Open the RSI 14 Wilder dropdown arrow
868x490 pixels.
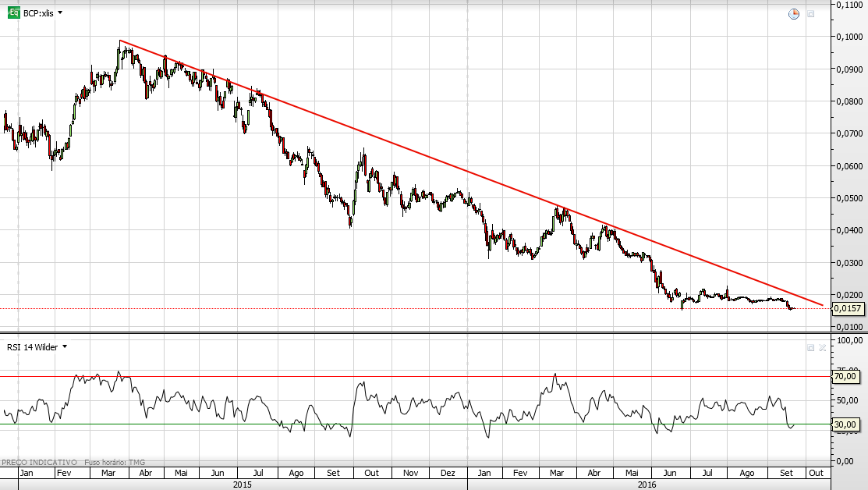click(x=65, y=346)
